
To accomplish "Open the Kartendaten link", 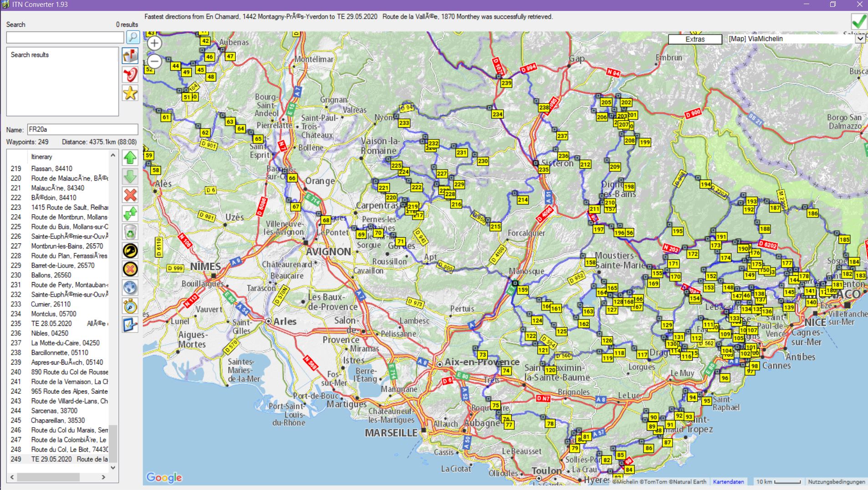I will click(x=728, y=482).
